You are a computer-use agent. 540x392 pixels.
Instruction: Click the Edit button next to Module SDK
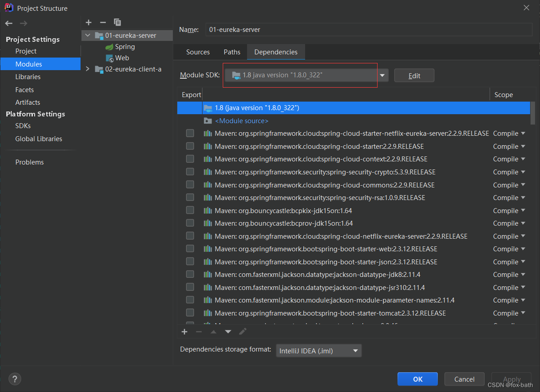point(414,75)
